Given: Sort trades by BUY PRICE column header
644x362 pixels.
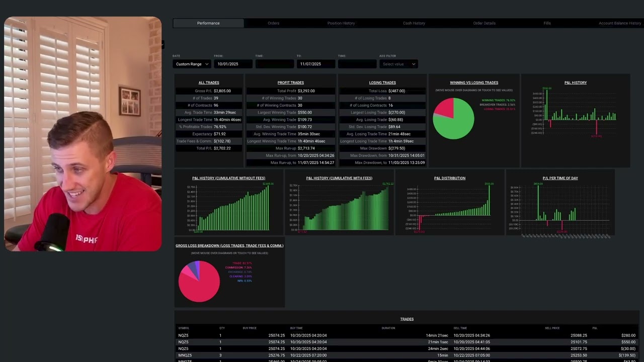Looking at the screenshot, I should click(250, 328).
